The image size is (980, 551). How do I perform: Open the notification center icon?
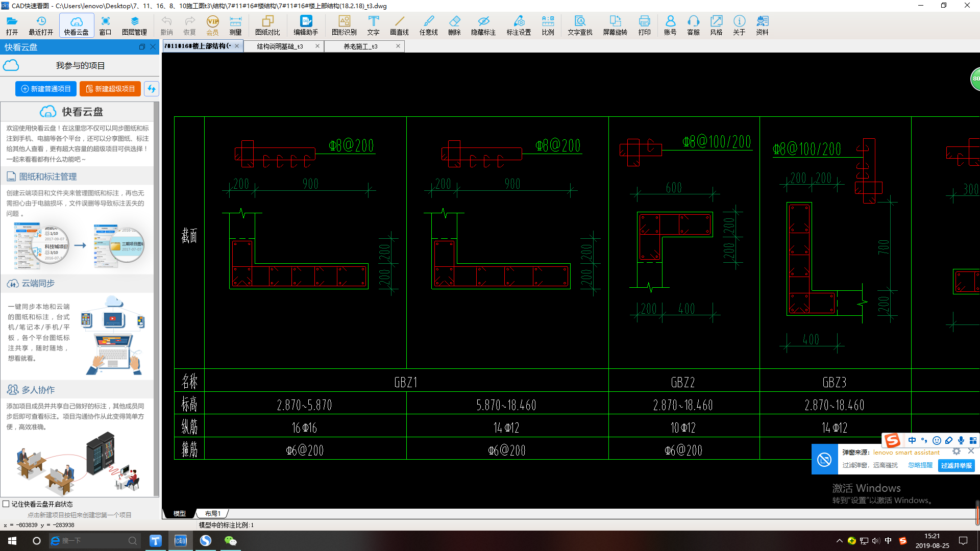pos(963,541)
